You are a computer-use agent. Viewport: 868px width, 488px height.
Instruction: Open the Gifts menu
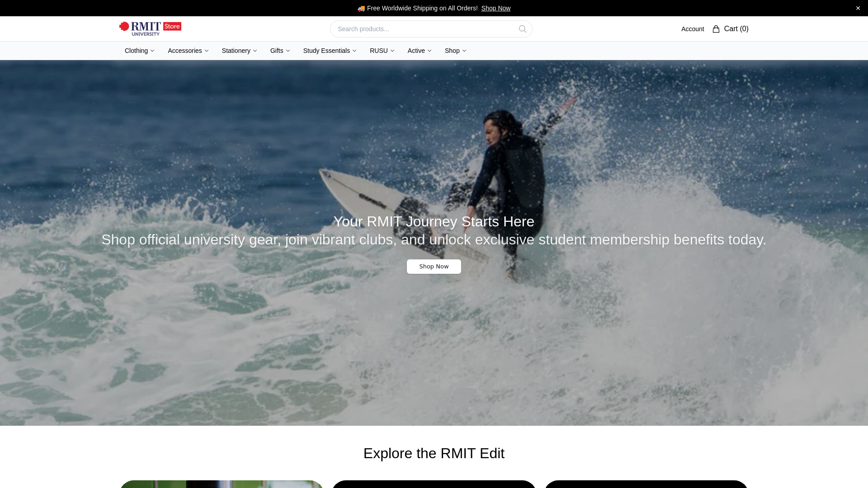[280, 51]
